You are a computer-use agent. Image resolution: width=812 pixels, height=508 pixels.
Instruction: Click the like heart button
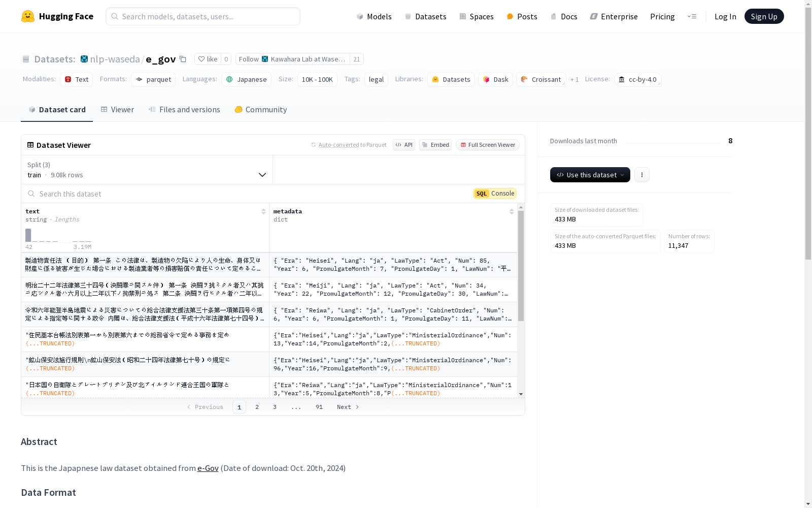(x=208, y=59)
